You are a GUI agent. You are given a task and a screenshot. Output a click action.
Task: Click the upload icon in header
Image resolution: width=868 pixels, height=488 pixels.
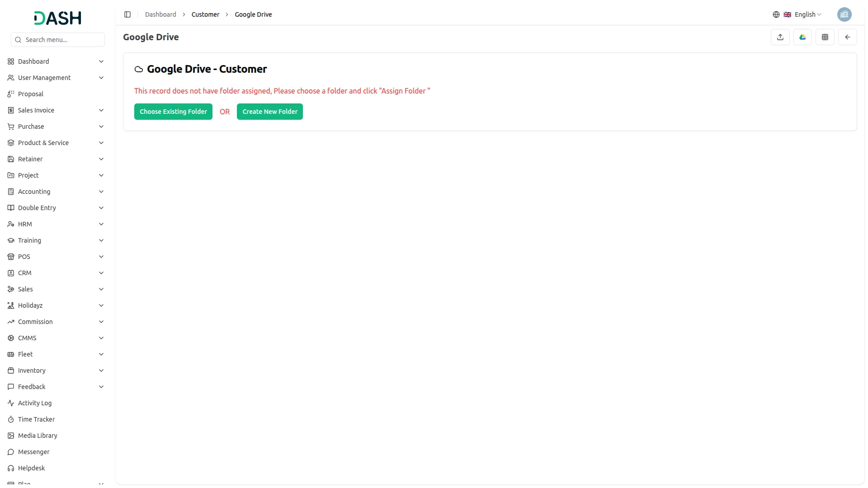[780, 37]
